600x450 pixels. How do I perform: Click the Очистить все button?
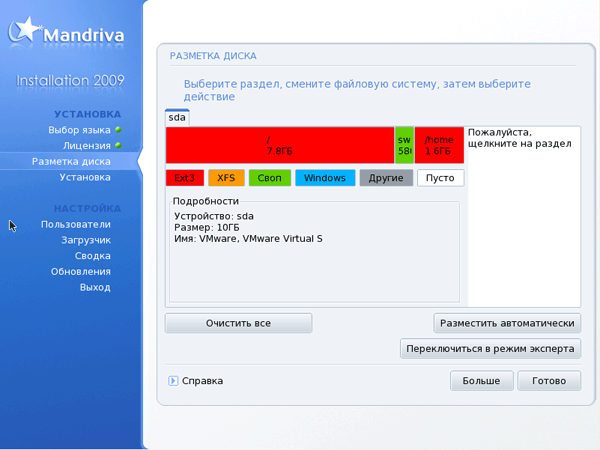click(238, 323)
